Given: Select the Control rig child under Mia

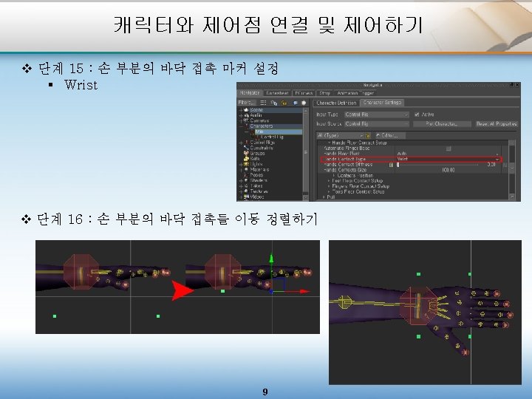Looking at the screenshot, I should [271, 137].
